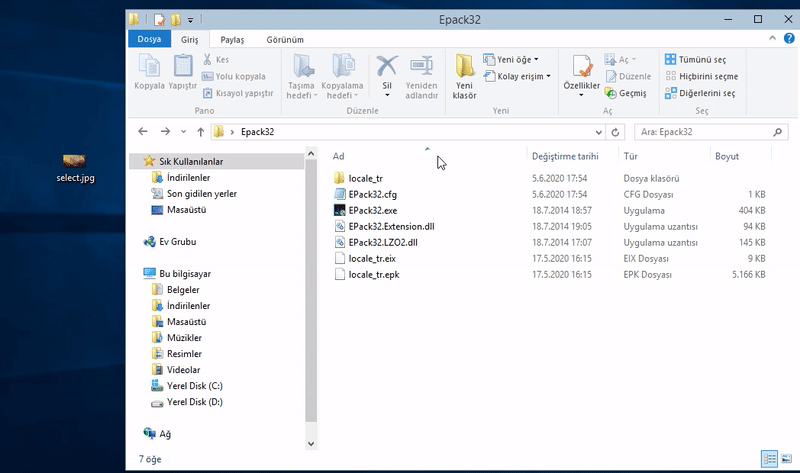800x473 pixels.
Task: Open the Müzikler folder
Action: pyautogui.click(x=184, y=338)
